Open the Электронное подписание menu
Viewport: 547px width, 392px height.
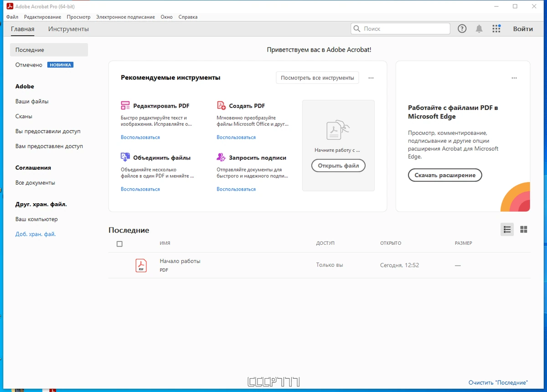coord(125,17)
